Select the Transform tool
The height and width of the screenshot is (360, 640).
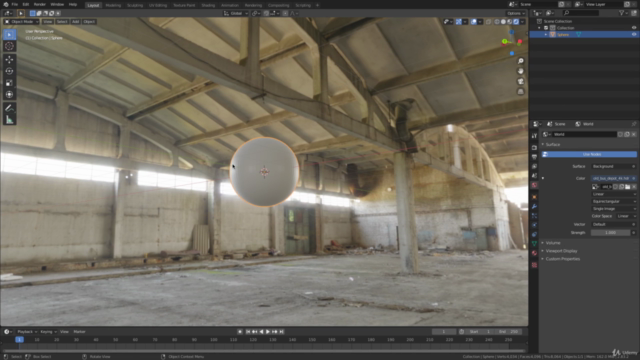(x=9, y=95)
